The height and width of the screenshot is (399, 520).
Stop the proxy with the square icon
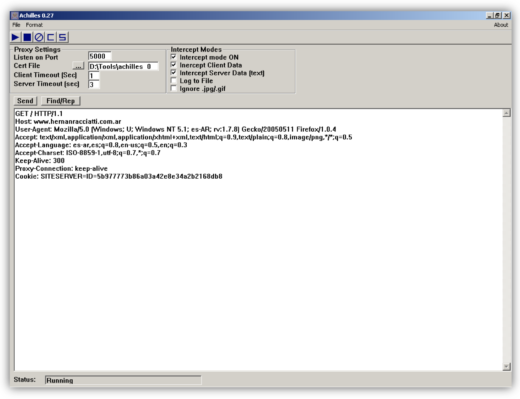coord(27,37)
